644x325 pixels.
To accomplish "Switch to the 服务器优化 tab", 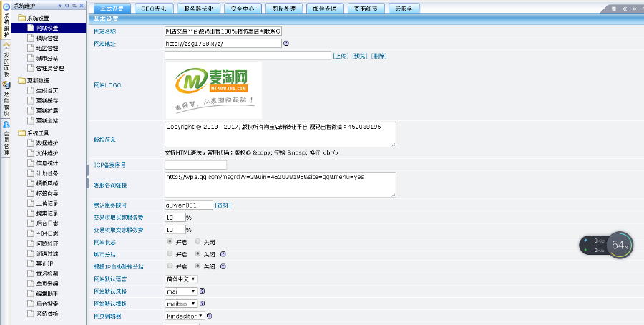I will (x=199, y=9).
